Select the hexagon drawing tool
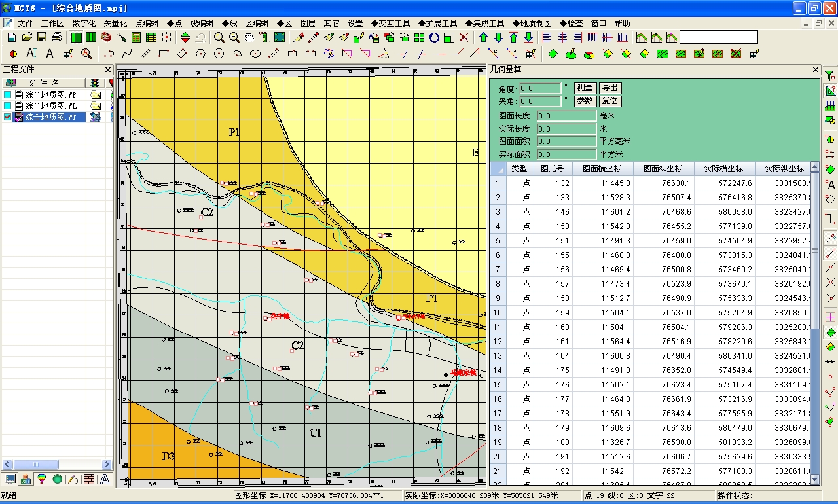838x504 pixels. tap(200, 54)
